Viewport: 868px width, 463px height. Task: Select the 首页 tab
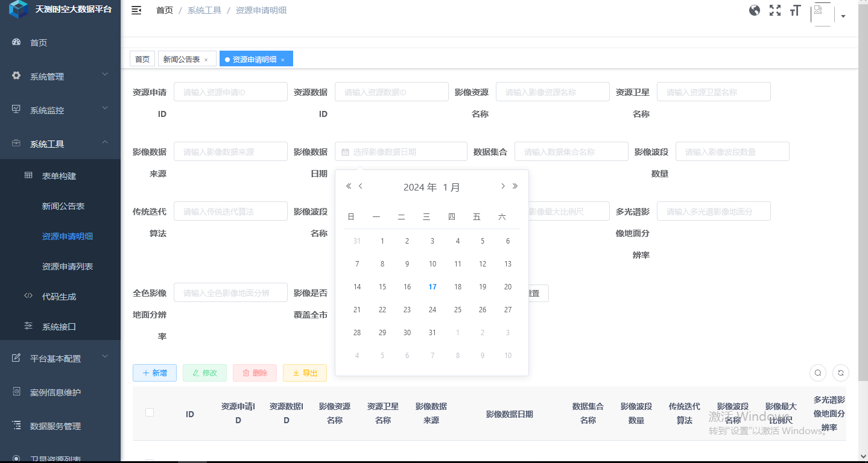pos(142,58)
